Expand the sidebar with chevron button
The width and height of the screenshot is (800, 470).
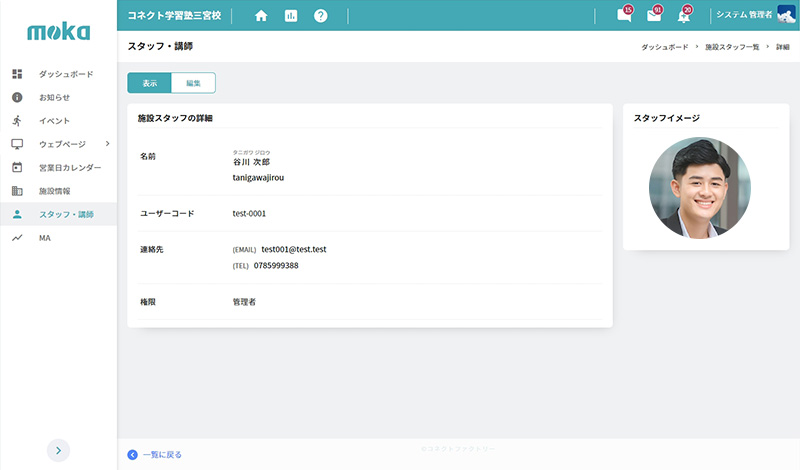59,450
